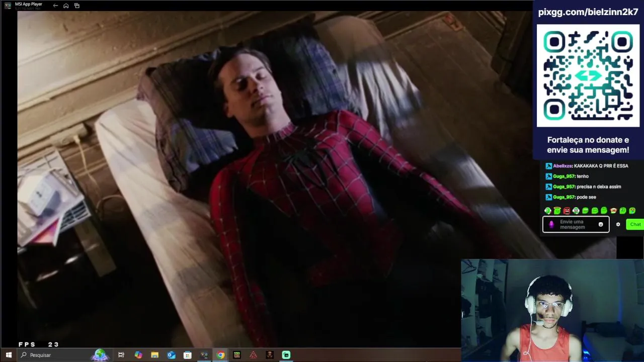The image size is (644, 362).
Task: Open the red triangle app on the taskbar
Action: click(253, 355)
